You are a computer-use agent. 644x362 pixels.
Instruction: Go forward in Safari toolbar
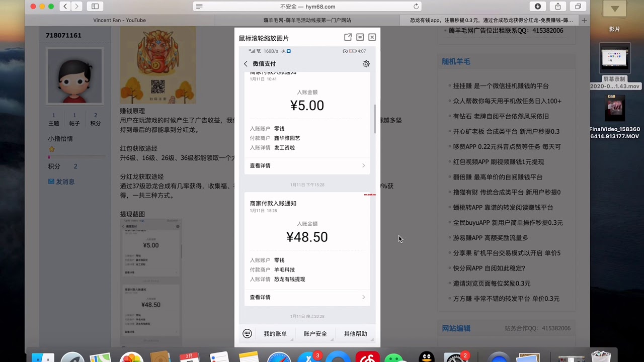coord(76,7)
